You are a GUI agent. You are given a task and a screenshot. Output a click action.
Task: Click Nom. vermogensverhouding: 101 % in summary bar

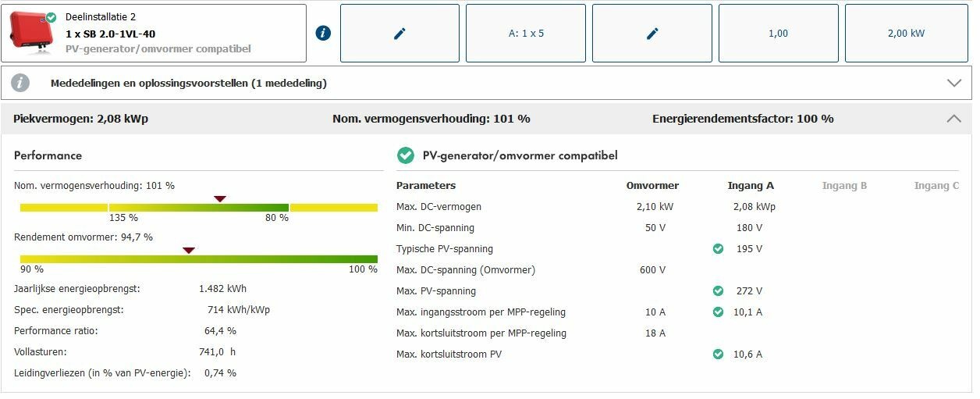[431, 119]
